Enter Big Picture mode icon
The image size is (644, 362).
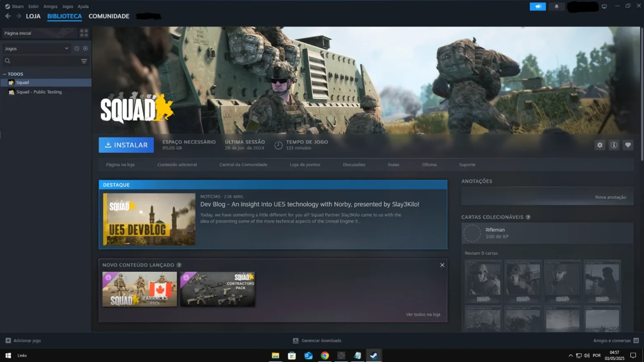[604, 7]
